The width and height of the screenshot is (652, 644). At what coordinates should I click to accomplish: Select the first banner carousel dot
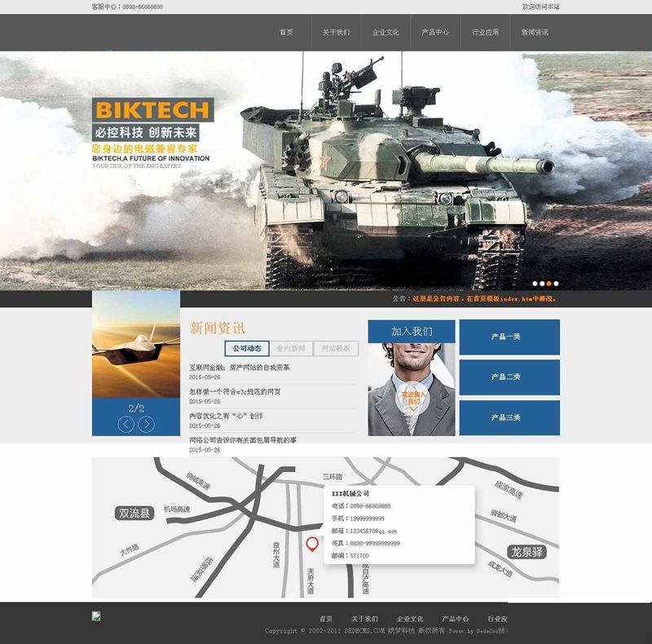tap(535, 284)
